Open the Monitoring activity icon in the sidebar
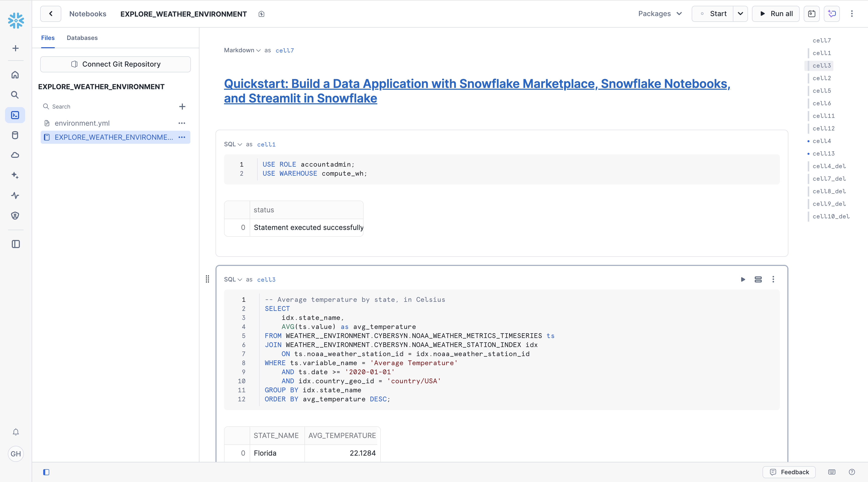Screen dimensions: 868x482 (x=15, y=196)
